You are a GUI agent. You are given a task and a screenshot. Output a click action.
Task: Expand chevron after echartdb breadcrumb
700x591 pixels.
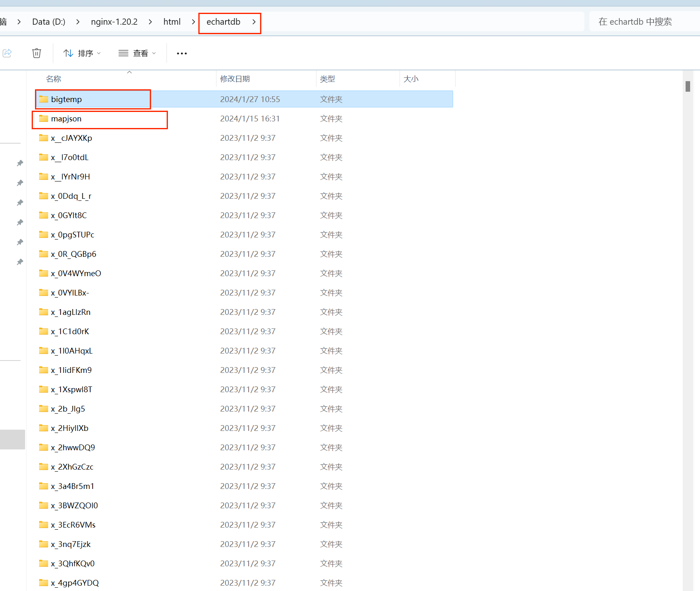[254, 22]
